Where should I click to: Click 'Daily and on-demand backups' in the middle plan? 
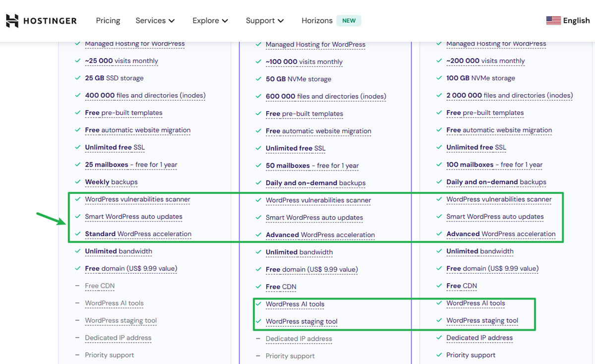pyautogui.click(x=315, y=183)
